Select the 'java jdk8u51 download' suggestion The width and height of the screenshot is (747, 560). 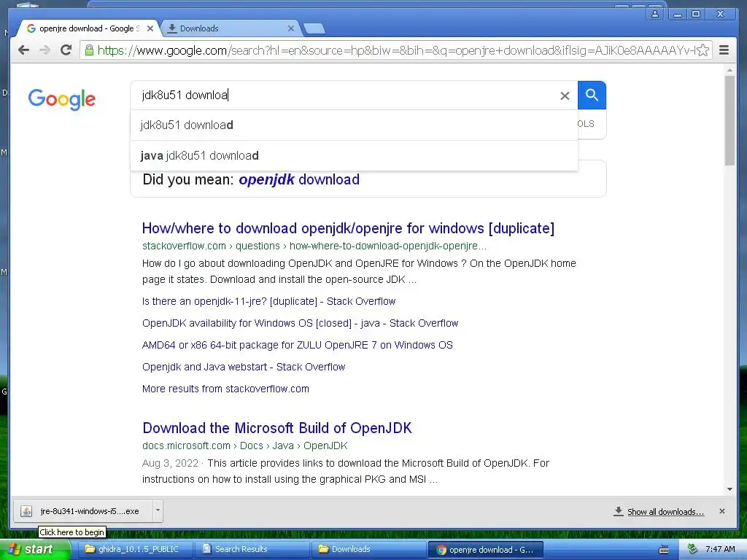(x=354, y=156)
